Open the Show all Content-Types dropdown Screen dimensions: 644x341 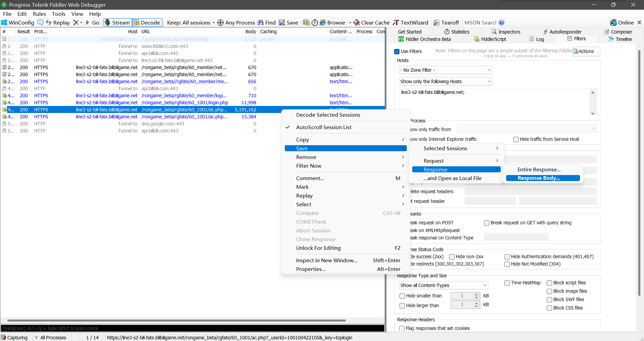[x=443, y=285]
